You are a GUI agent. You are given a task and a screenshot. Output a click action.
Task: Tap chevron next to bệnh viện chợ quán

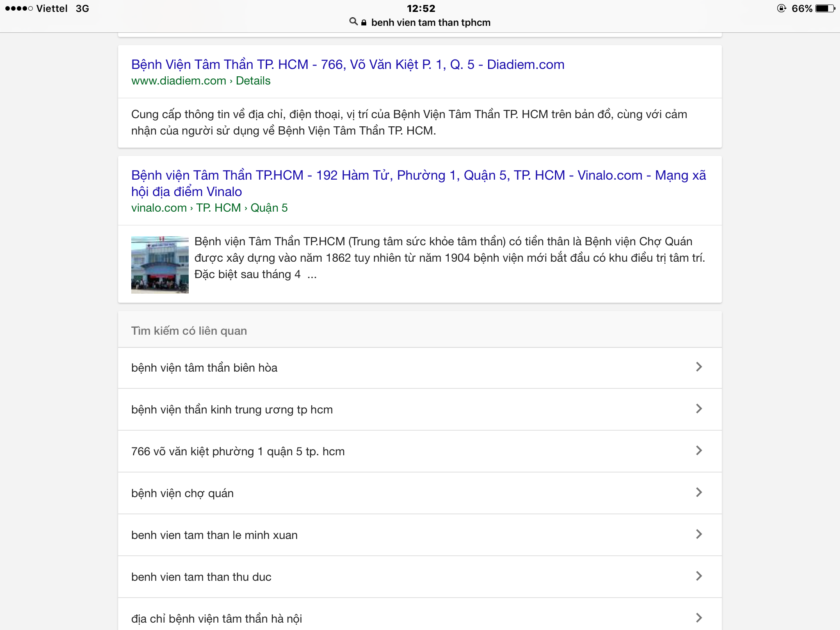(x=699, y=493)
